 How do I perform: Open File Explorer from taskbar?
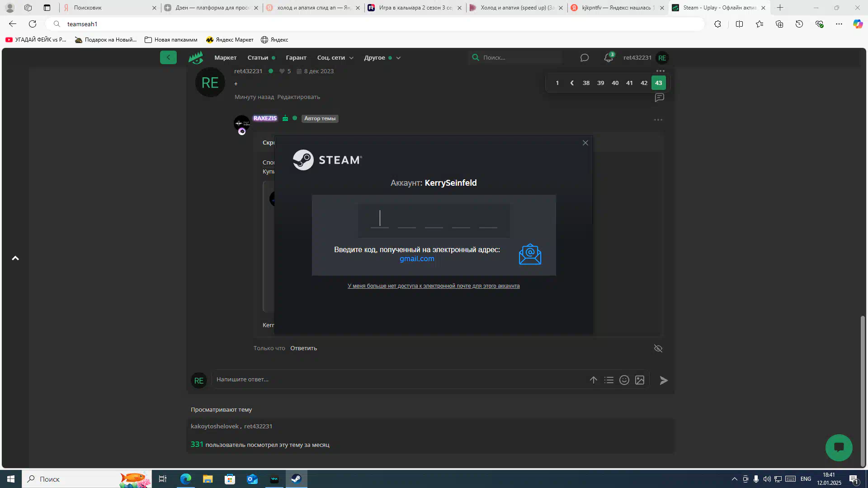(208, 479)
